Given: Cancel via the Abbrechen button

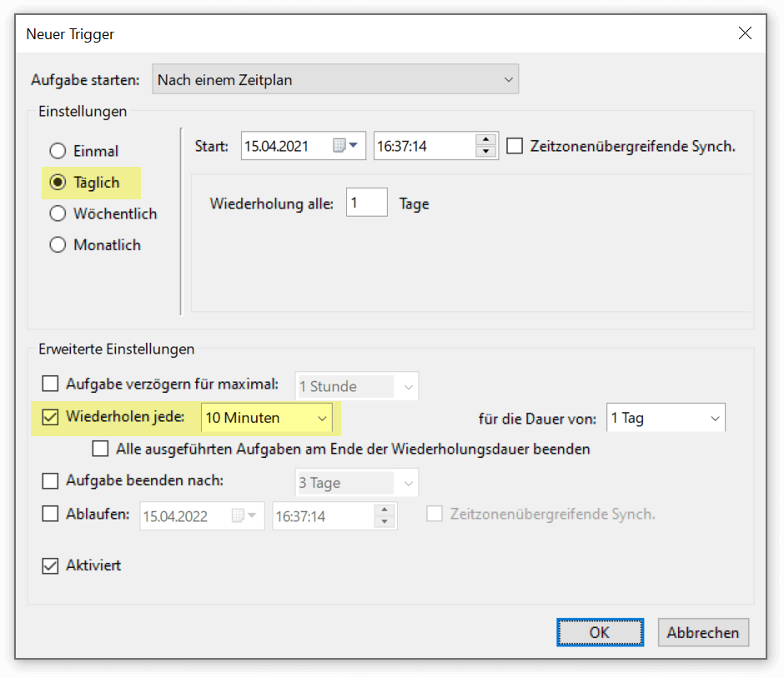Looking at the screenshot, I should [703, 632].
